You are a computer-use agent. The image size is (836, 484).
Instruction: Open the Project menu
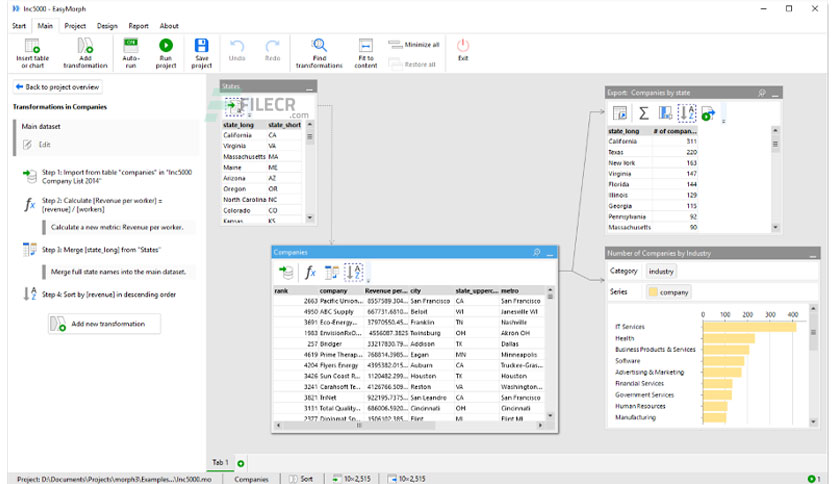[75, 26]
